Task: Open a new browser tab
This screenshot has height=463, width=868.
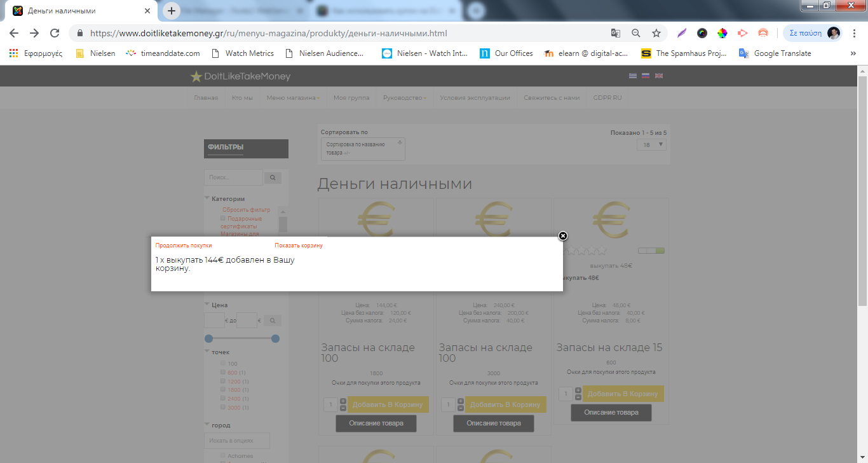Action: (172, 11)
